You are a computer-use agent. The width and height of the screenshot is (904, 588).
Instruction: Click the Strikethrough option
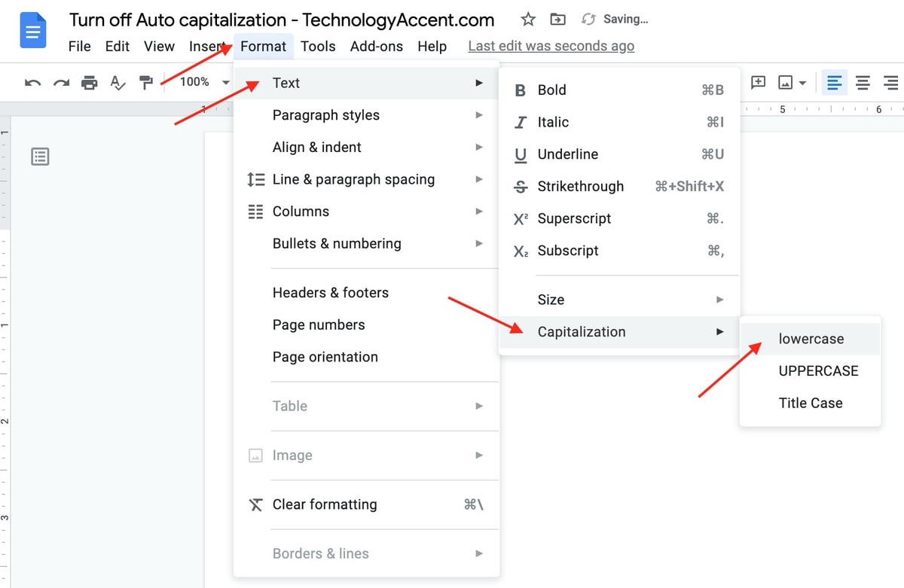pos(580,186)
